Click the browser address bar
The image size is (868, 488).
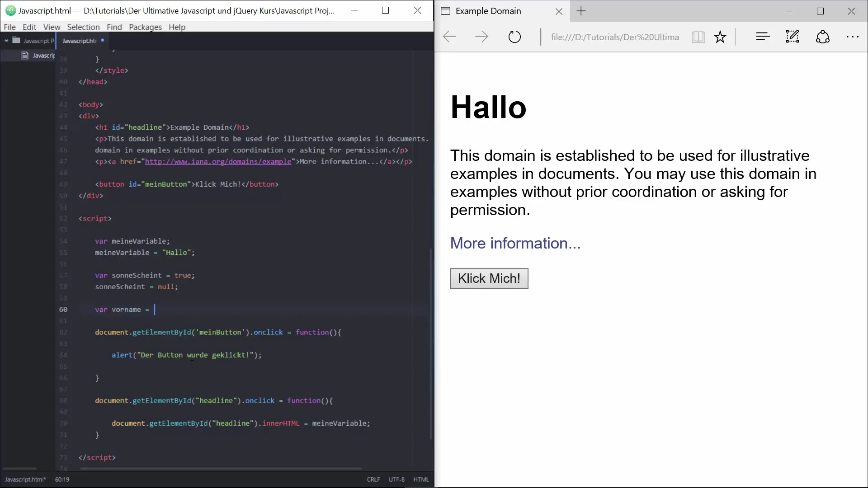tap(615, 37)
